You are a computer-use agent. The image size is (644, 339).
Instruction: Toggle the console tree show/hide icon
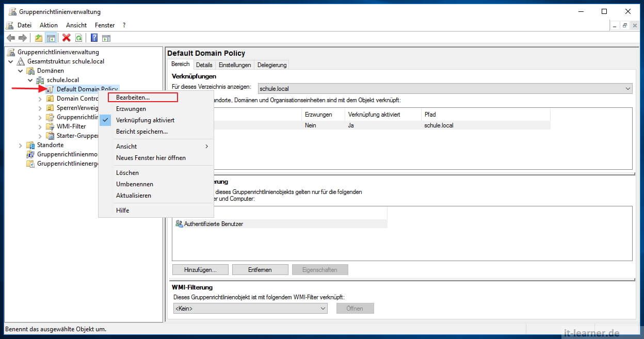pos(51,37)
